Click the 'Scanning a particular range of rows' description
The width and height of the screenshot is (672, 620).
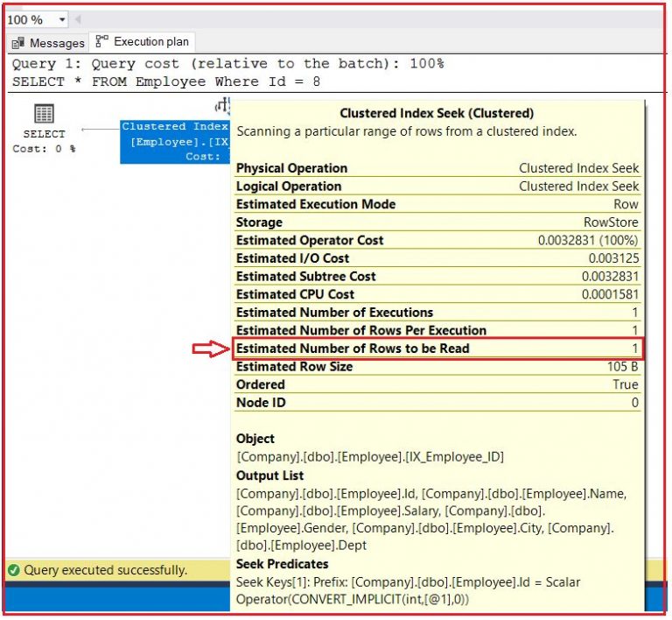pyautogui.click(x=407, y=131)
